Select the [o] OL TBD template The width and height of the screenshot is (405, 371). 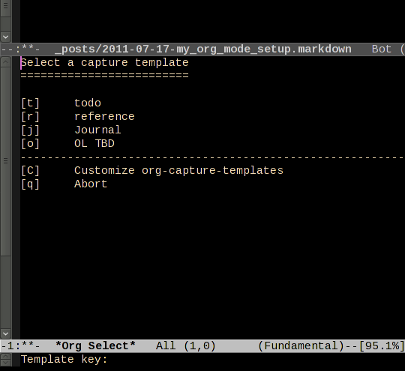pos(68,144)
